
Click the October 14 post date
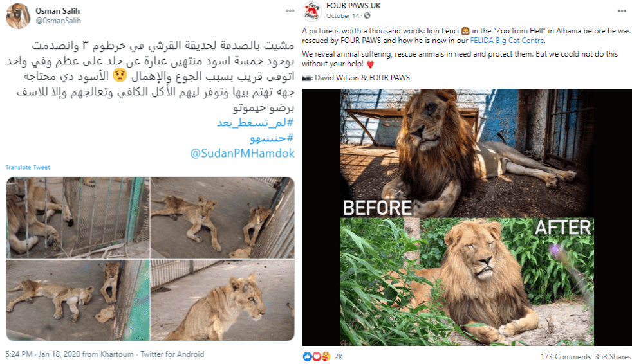[x=342, y=15]
